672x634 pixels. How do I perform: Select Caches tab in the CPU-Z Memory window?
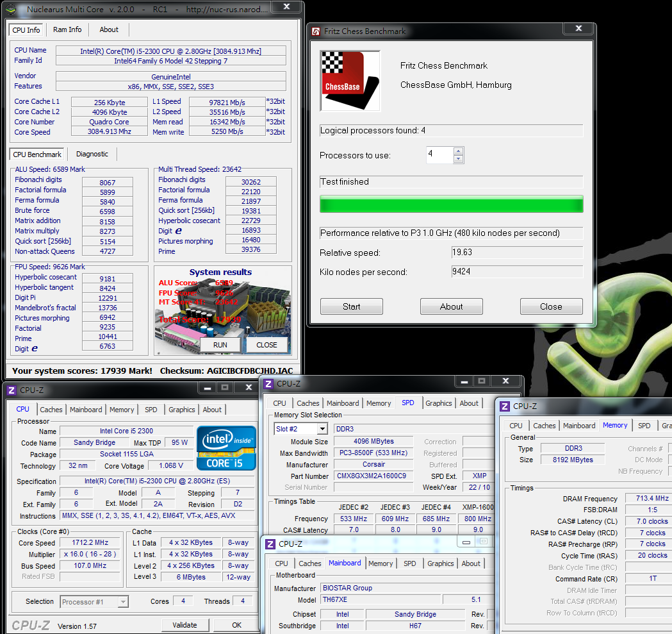[x=545, y=426]
